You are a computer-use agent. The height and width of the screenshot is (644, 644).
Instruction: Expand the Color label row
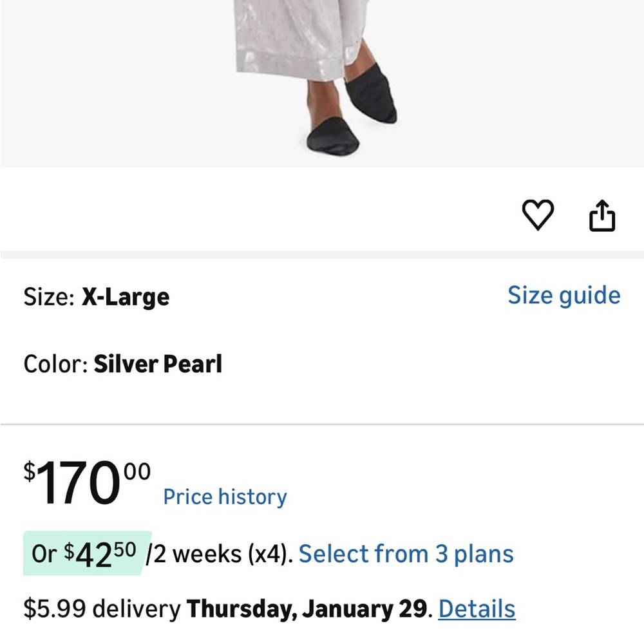pos(322,364)
